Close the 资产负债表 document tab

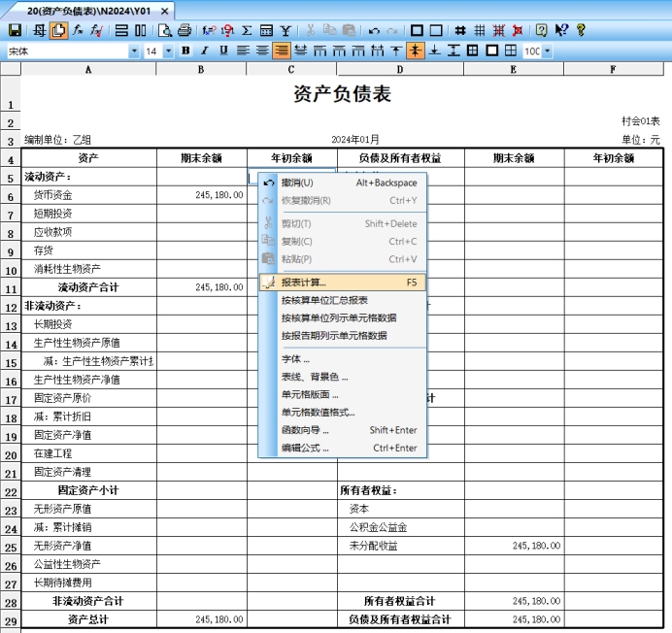pos(165,11)
